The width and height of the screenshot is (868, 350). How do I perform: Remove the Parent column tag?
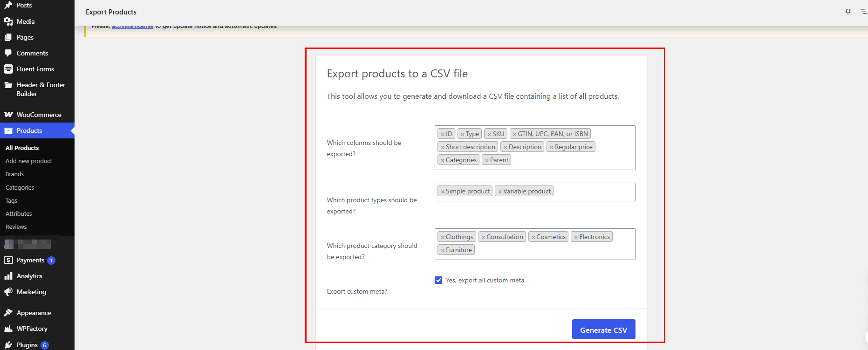click(487, 160)
